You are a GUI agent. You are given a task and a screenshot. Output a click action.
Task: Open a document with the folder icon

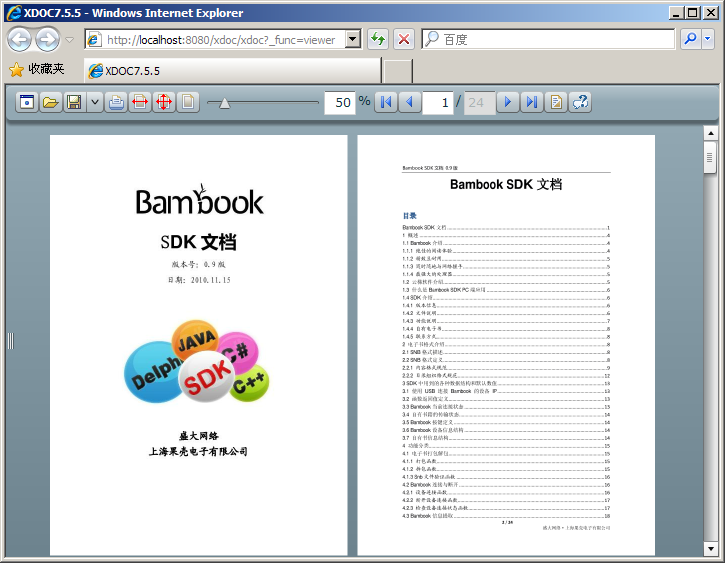pyautogui.click(x=50, y=102)
